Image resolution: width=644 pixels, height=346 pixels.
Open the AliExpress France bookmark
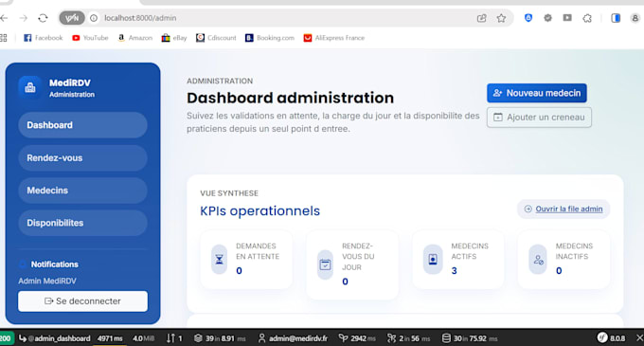tap(334, 38)
